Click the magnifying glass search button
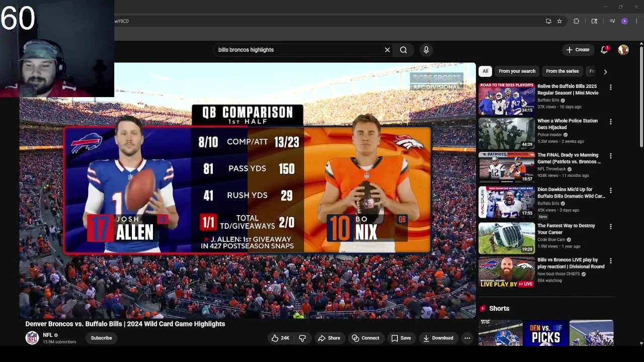 (x=404, y=50)
